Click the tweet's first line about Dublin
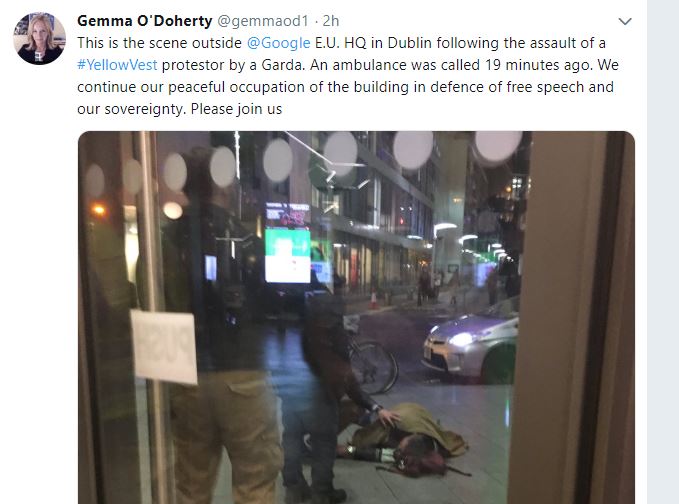This screenshot has width=679, height=504. click(x=341, y=43)
